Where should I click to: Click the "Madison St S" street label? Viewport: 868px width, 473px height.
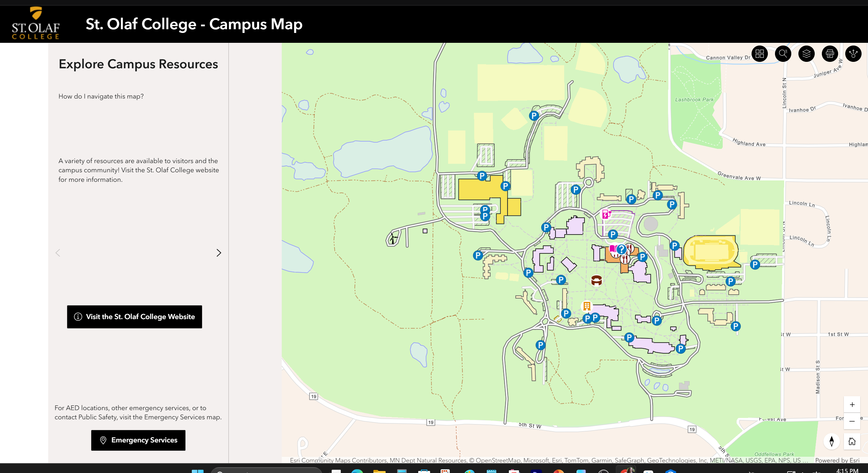pos(818,377)
